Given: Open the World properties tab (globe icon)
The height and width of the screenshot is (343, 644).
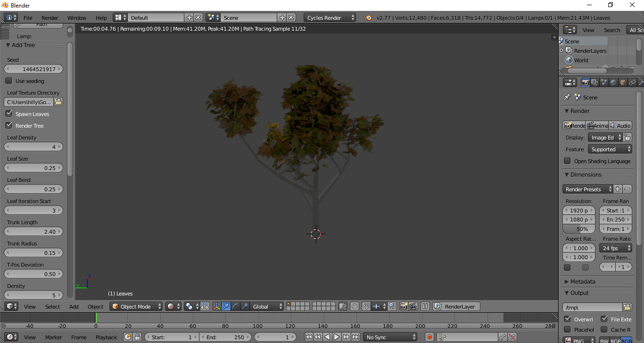Looking at the screenshot, I should 613,82.
